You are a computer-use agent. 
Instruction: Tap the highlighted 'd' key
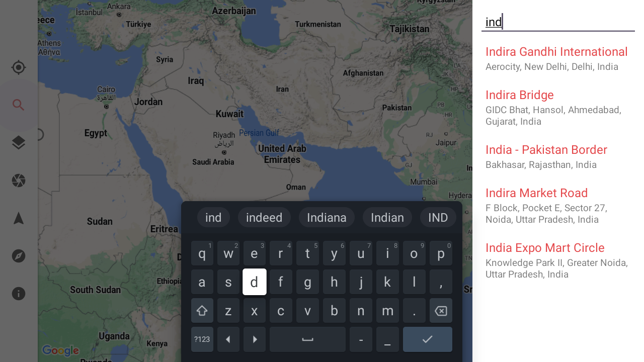click(255, 282)
